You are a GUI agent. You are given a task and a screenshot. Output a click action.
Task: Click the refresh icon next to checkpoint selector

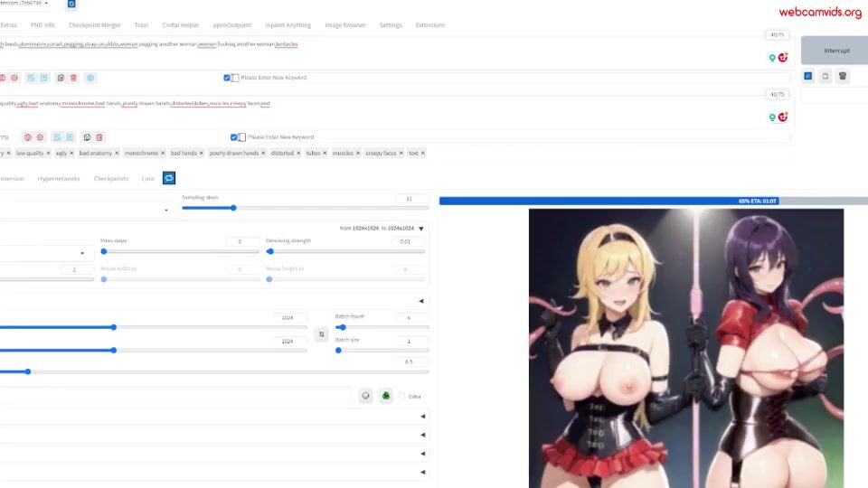(x=71, y=5)
